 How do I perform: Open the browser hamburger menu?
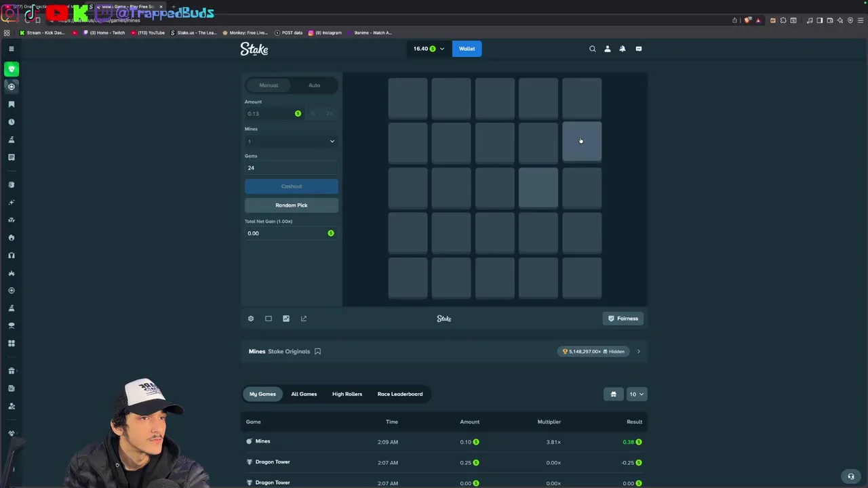pos(861,20)
